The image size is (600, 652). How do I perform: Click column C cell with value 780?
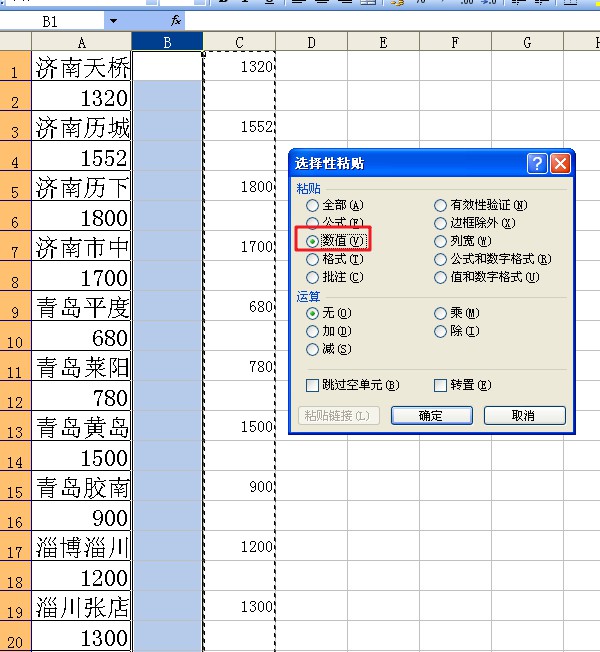pos(239,366)
